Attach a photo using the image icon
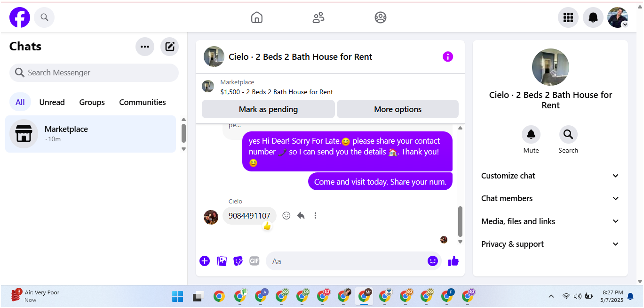 222,261
